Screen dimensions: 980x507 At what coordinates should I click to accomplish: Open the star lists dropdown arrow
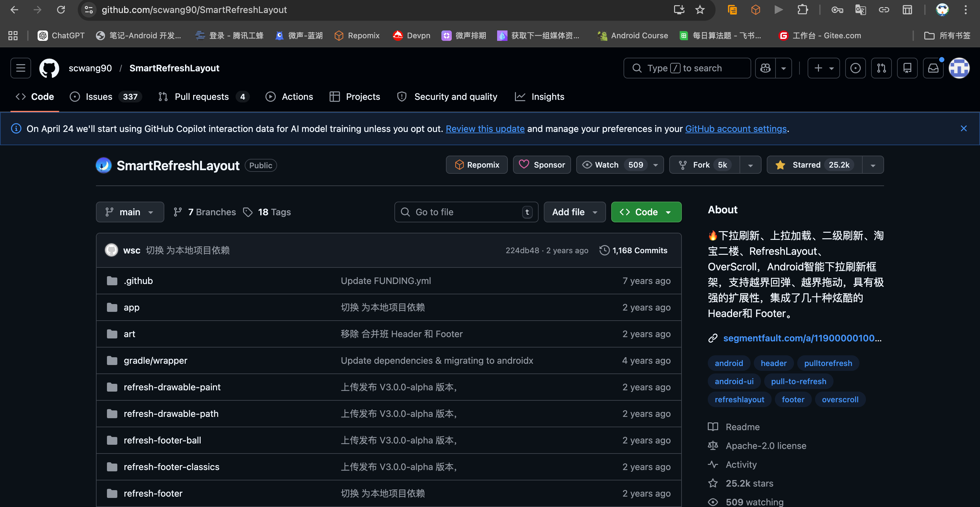click(873, 165)
